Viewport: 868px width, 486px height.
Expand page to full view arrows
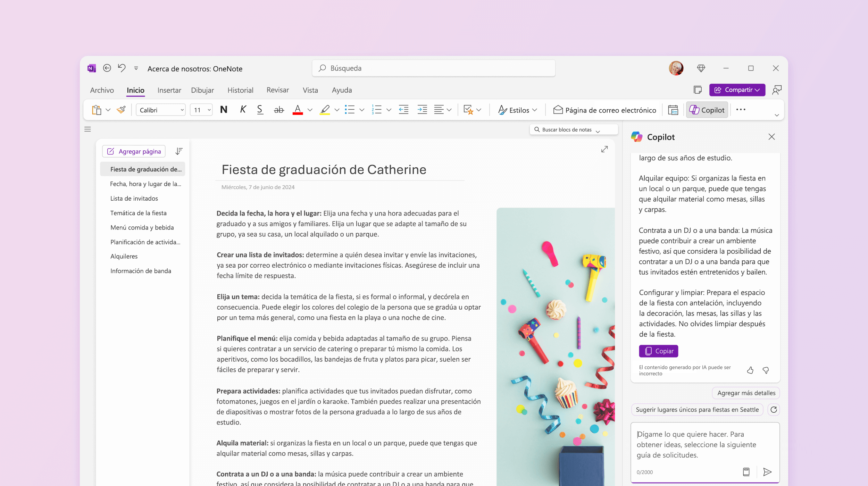coord(604,149)
